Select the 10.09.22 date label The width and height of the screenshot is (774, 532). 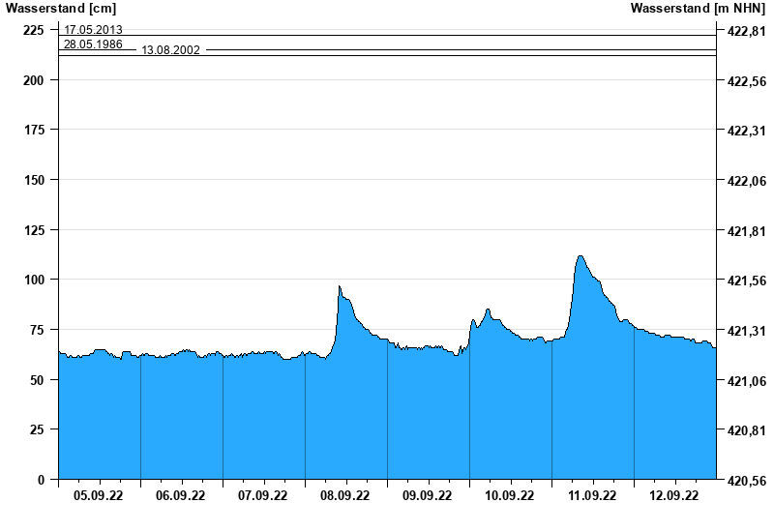tap(510, 495)
